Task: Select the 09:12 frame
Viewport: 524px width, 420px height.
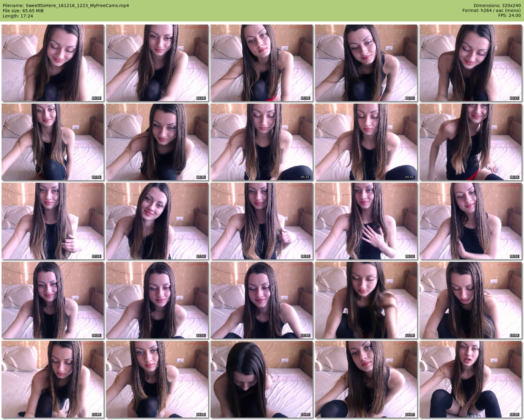Action: pos(366,221)
